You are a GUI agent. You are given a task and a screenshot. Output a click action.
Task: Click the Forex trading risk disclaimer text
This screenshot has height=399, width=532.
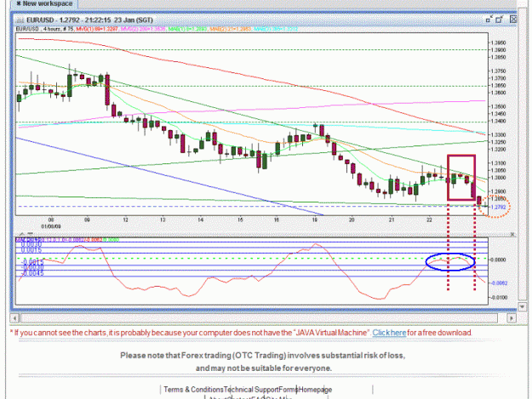pos(263,362)
